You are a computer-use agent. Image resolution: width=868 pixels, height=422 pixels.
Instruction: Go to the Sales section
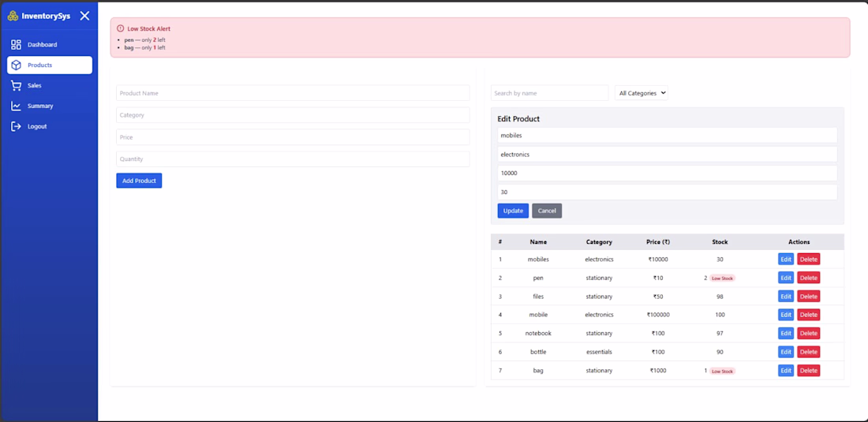49,86
